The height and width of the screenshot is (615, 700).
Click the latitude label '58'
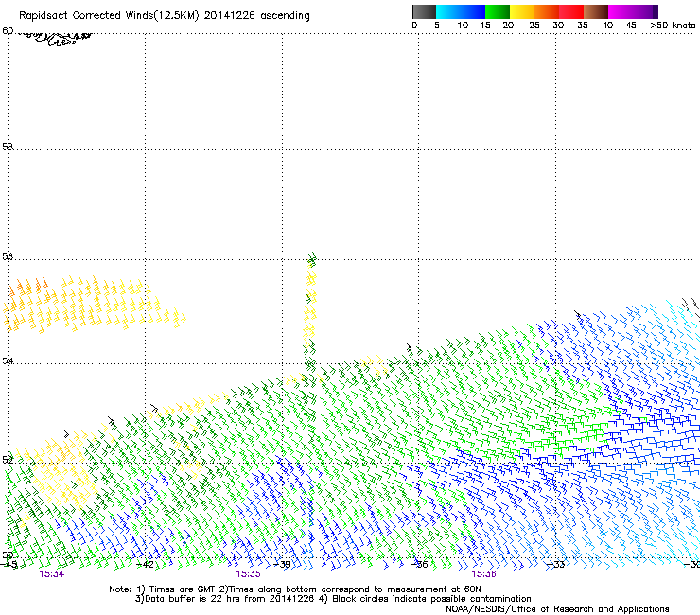tap(8, 147)
